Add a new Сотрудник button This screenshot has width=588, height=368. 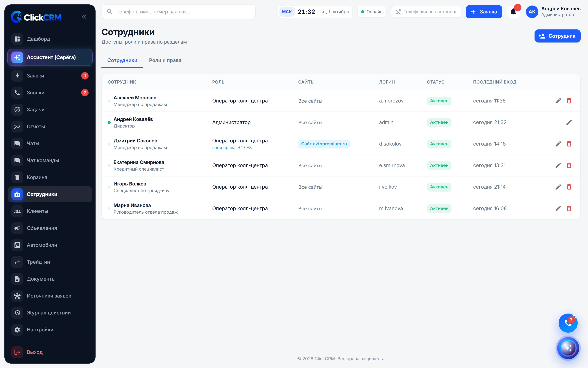coord(557,36)
